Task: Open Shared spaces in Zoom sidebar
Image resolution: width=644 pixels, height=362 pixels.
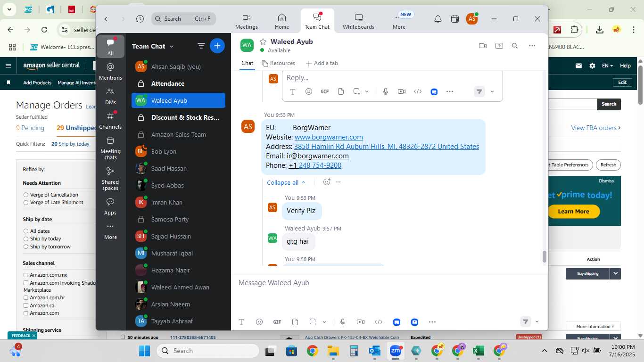Action: (x=111, y=179)
